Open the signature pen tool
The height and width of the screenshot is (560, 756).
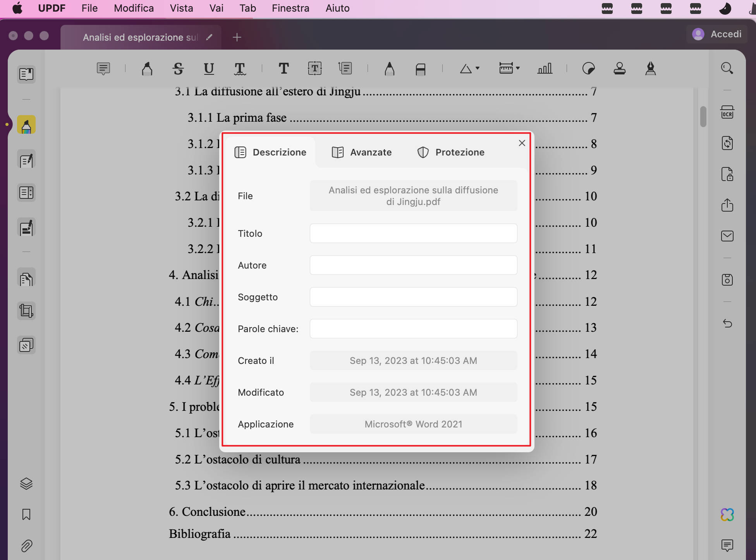651,69
